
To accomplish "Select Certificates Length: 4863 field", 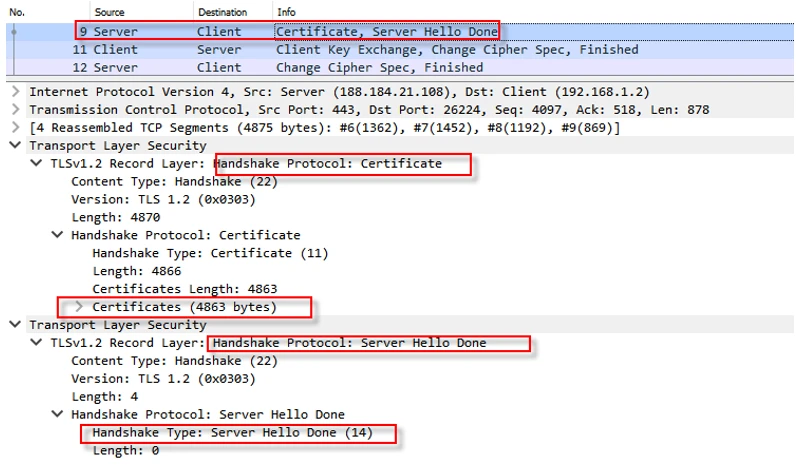I will (x=184, y=289).
